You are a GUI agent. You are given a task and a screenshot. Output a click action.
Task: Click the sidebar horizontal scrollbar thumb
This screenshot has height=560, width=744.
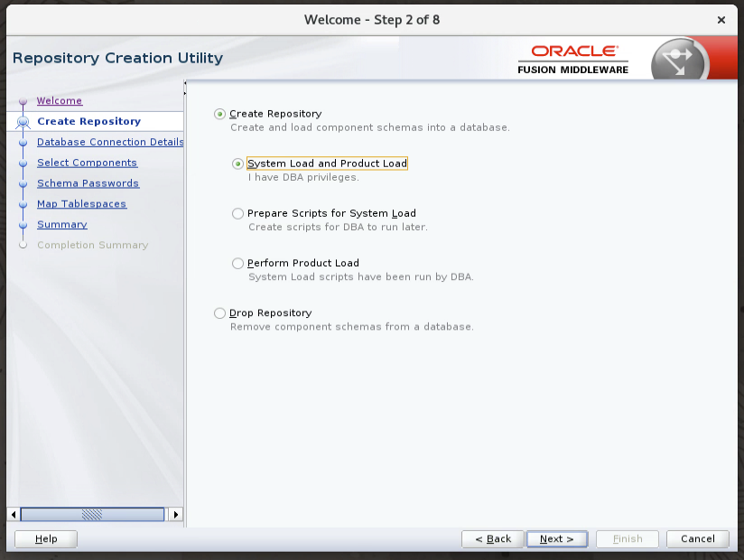tap(92, 515)
